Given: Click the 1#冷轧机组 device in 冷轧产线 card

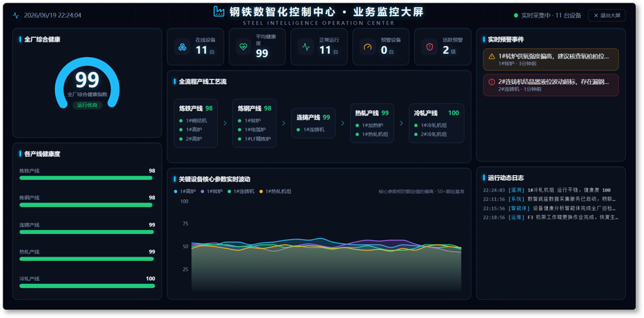Looking at the screenshot, I should pos(430,126).
